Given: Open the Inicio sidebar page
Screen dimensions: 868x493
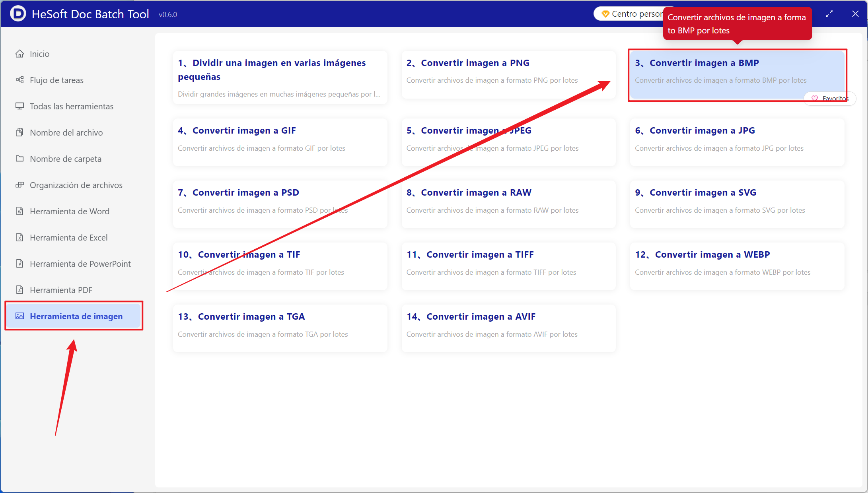Looking at the screenshot, I should (74, 54).
